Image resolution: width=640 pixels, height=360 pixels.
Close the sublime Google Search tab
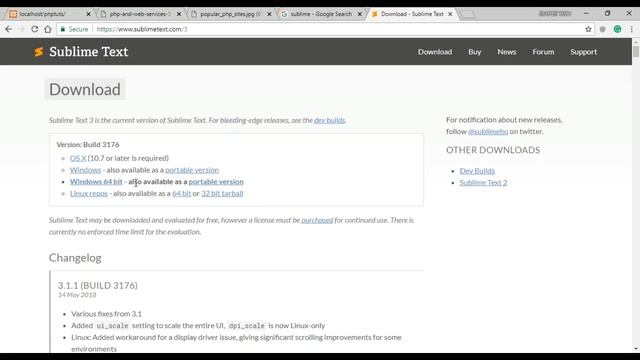[x=360, y=14]
